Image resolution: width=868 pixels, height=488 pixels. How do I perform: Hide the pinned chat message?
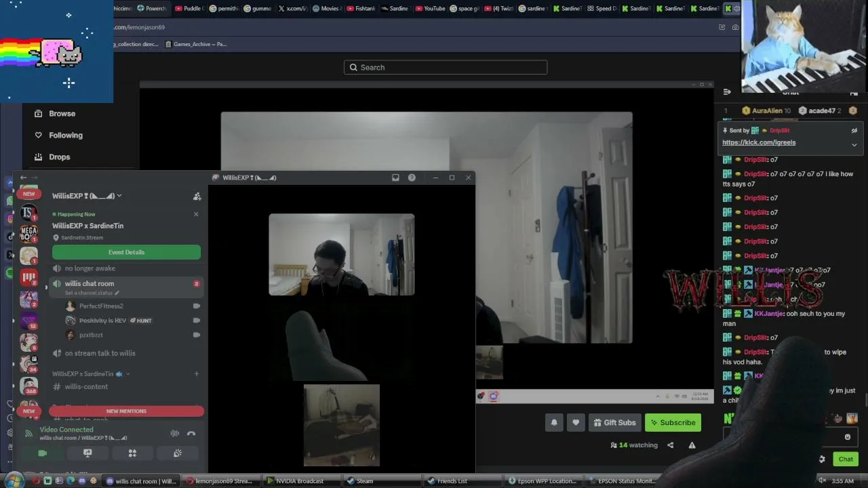(854, 131)
